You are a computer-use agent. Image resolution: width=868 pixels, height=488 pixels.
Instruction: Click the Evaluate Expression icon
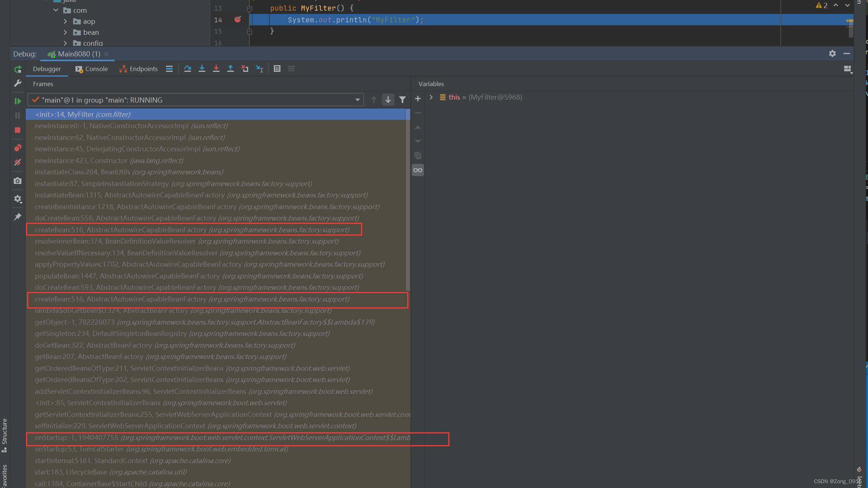[277, 69]
